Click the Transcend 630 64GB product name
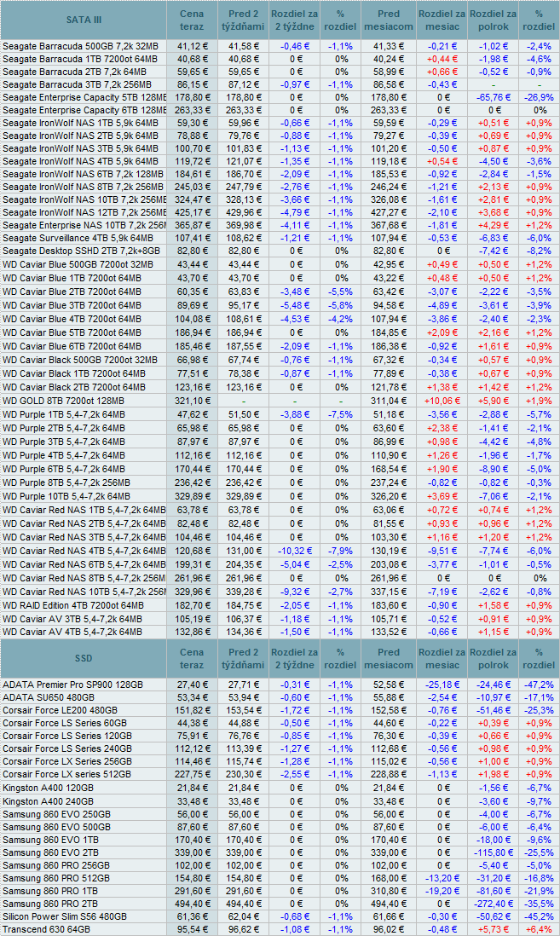560x936 pixels. pyautogui.click(x=47, y=928)
